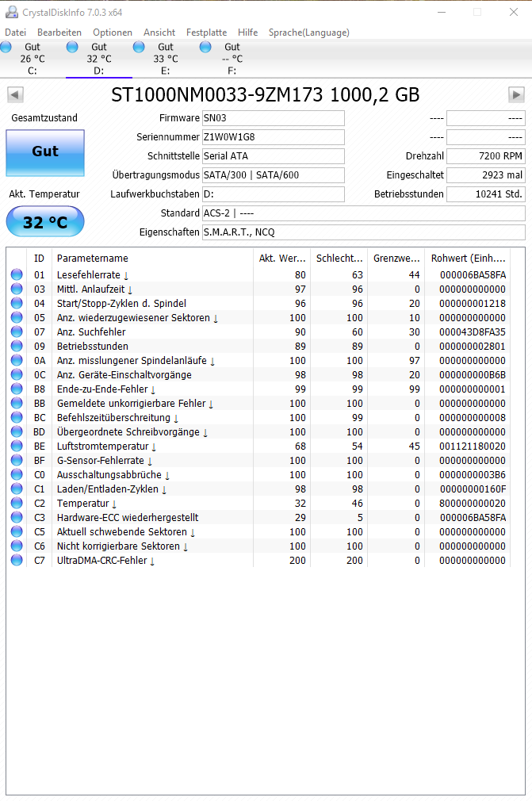The height and width of the screenshot is (801, 532).
Task: Open the Festplatte menu
Action: (x=206, y=33)
